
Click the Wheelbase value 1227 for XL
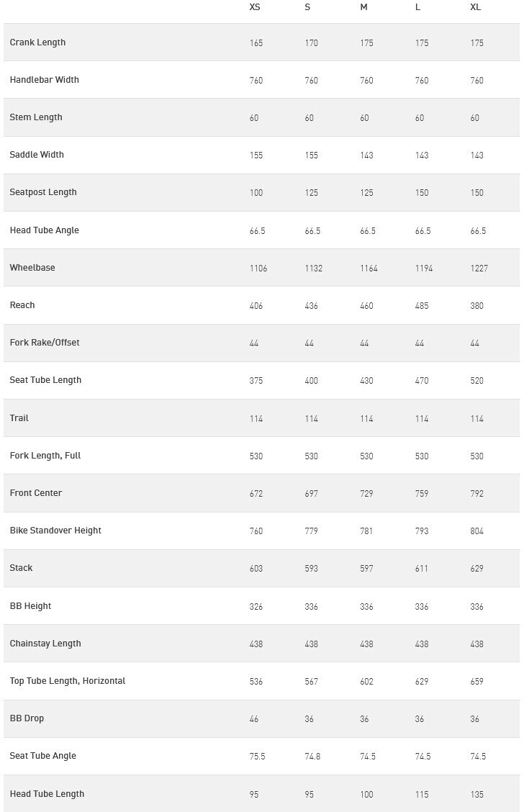click(x=479, y=269)
